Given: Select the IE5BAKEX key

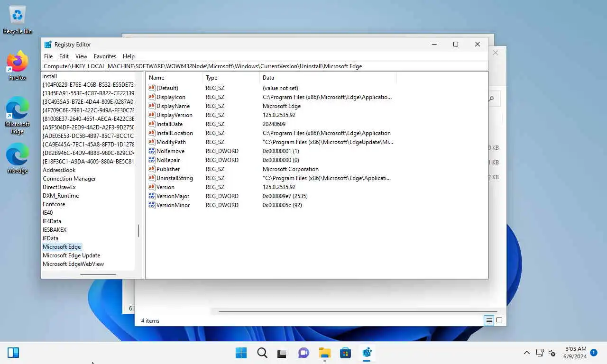Looking at the screenshot, I should click(x=55, y=230).
